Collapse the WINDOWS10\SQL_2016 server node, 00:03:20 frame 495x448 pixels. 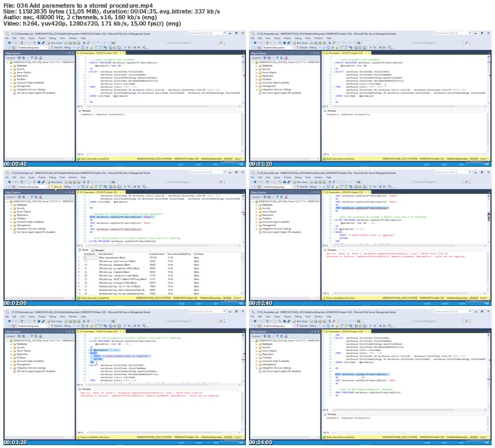click(x=7, y=341)
